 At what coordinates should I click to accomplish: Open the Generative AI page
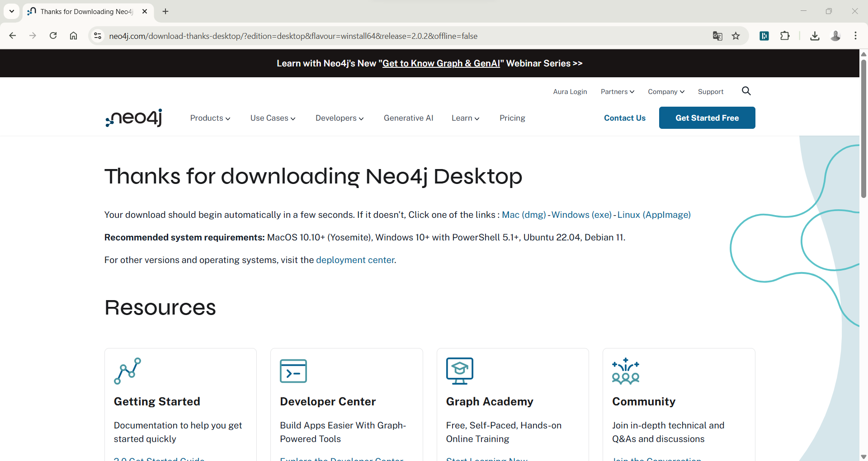point(409,118)
